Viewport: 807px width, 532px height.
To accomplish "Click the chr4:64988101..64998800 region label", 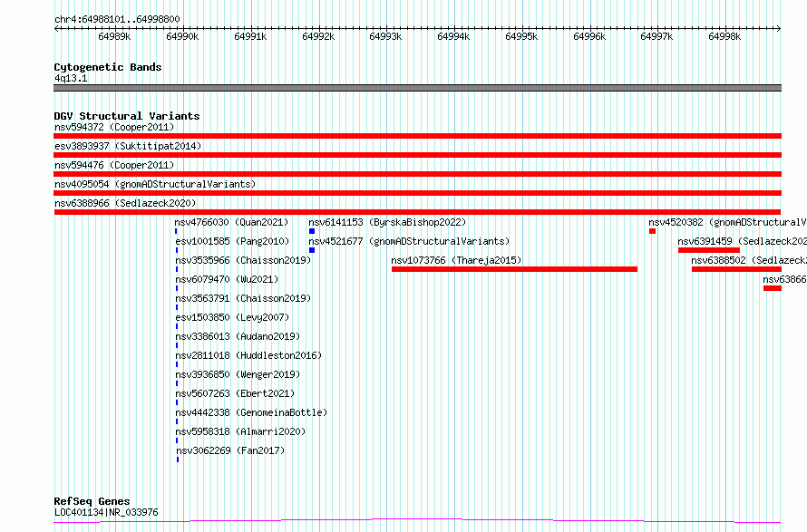I will pos(117,20).
